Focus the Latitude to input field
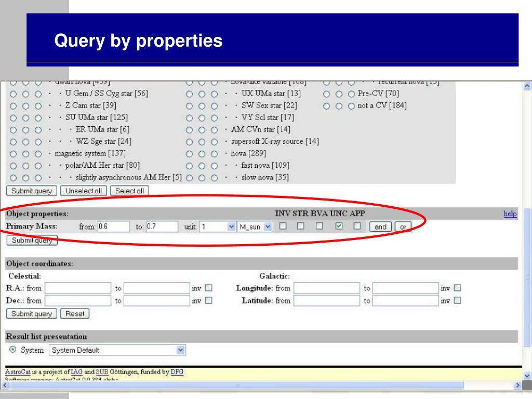Screen dimensions: 532x399 tap(405, 301)
